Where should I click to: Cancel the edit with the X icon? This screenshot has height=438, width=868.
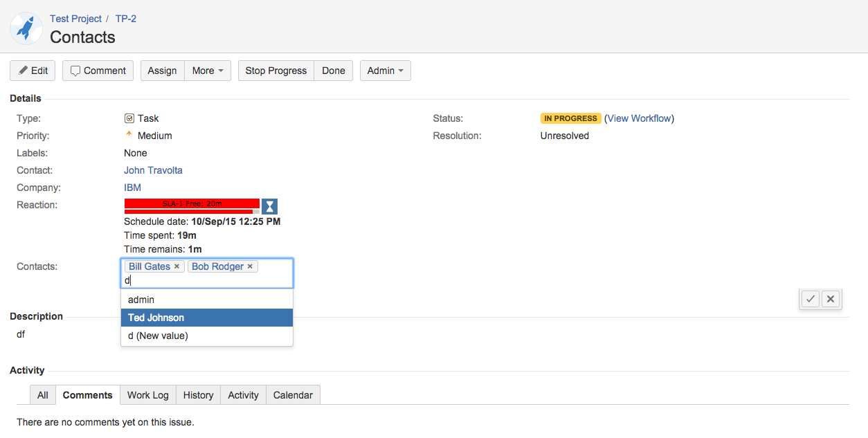(831, 299)
